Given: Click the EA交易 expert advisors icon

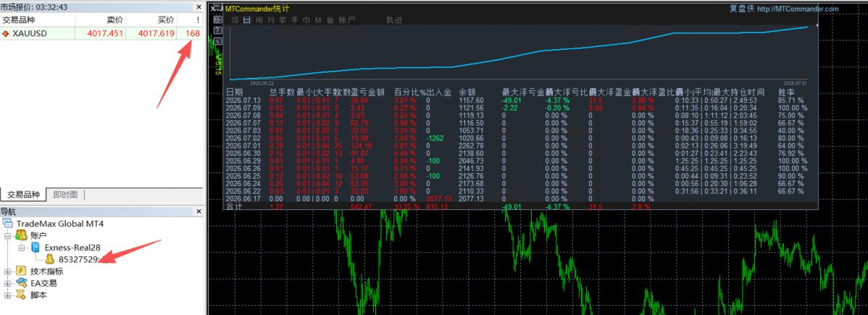Looking at the screenshot, I should (22, 283).
